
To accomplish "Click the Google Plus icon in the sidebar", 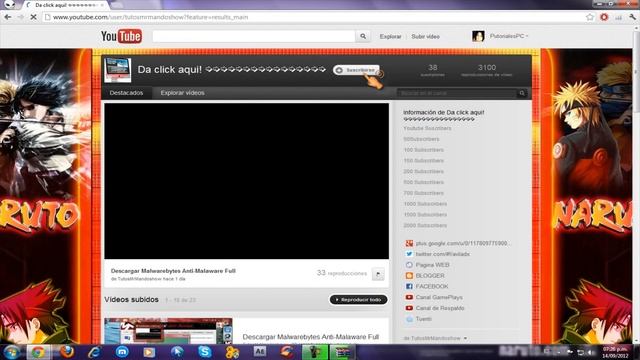I will click(x=409, y=243).
